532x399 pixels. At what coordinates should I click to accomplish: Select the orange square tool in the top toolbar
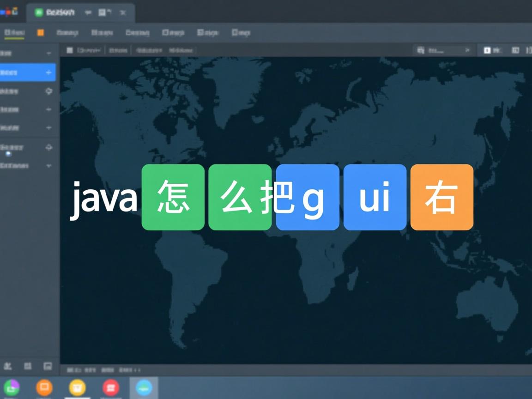pos(39,32)
